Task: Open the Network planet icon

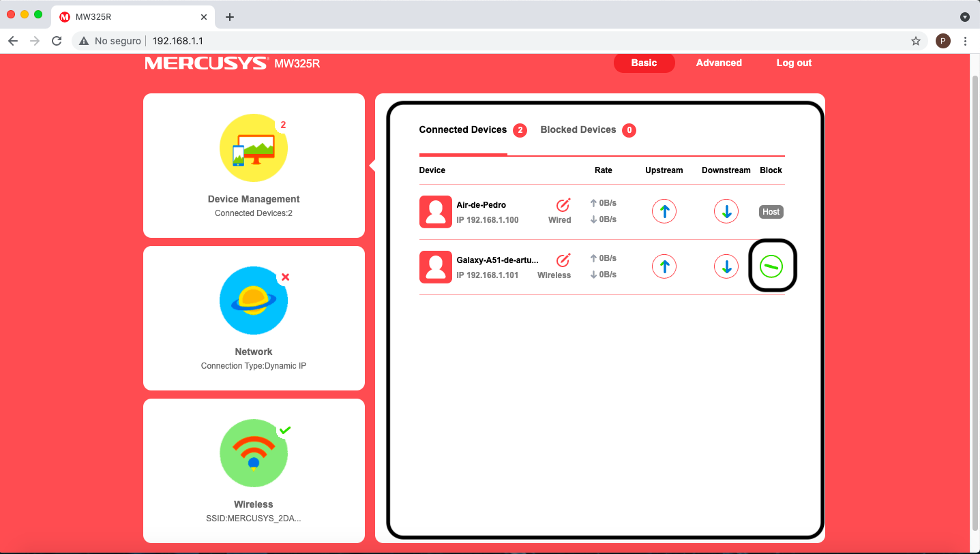Action: pos(254,301)
